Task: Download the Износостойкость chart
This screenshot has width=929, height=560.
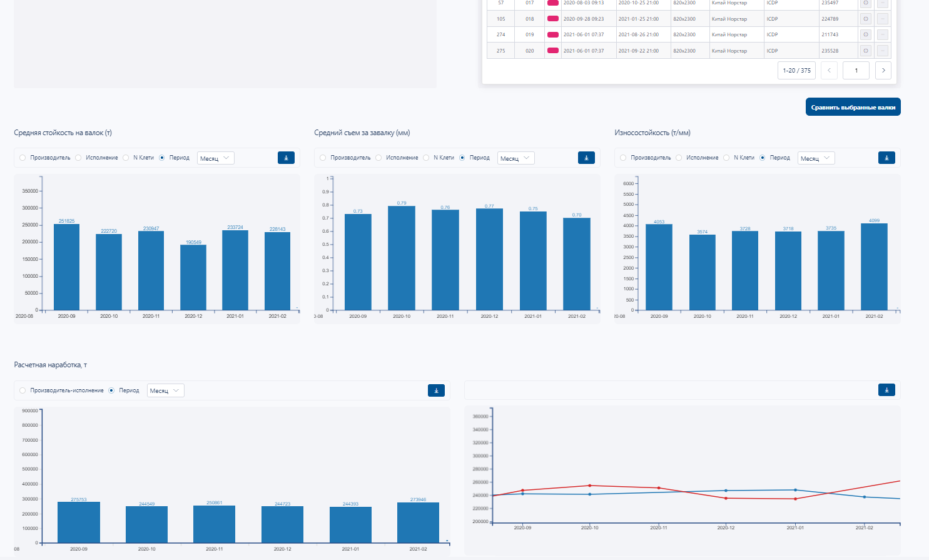Action: point(886,158)
